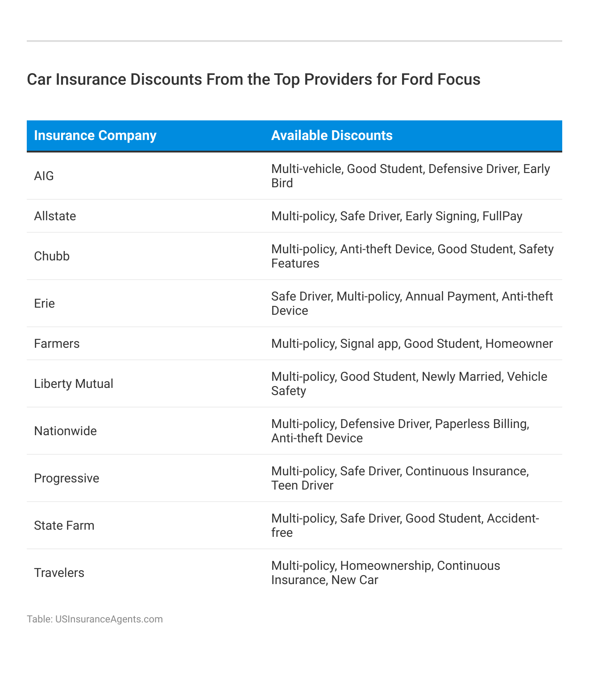Click AIG's discounts mentioning Early Bird
589x700 pixels.
click(x=411, y=176)
